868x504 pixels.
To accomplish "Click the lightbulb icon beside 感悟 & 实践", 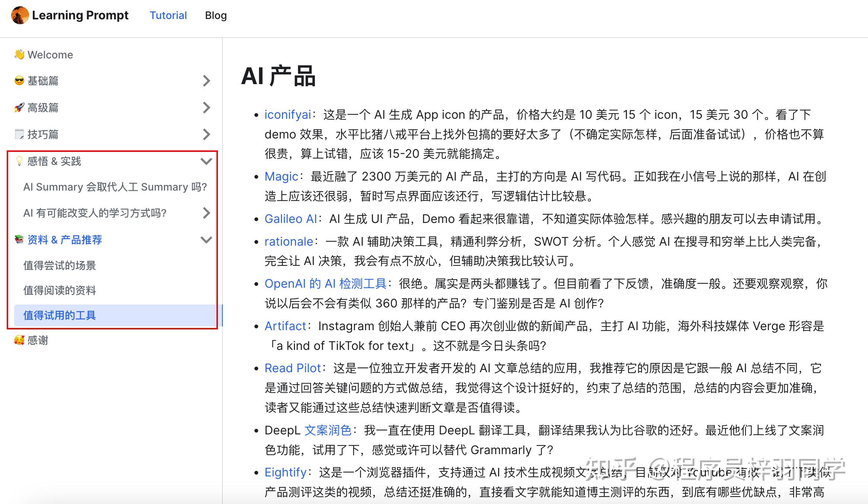I will (19, 161).
